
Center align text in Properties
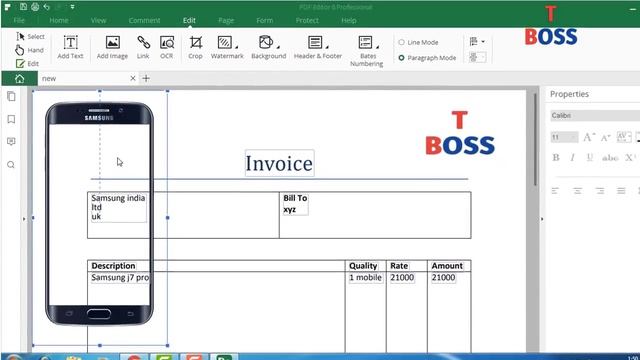pyautogui.click(x=577, y=191)
